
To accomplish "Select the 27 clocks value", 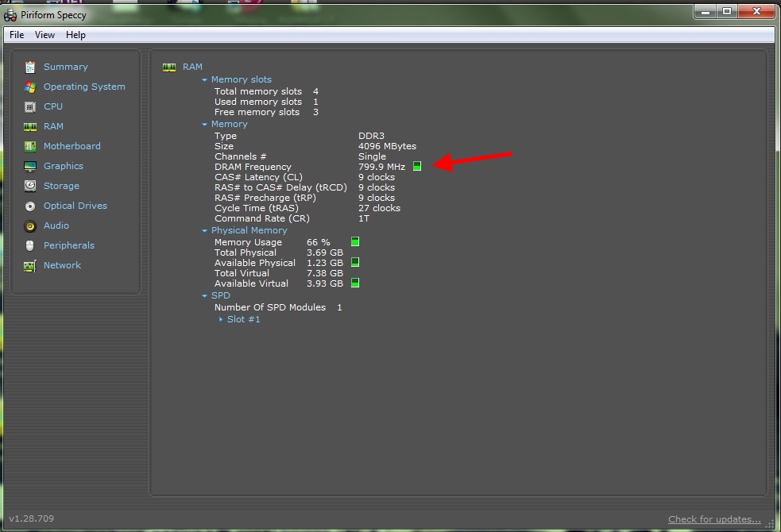I will pos(379,209).
